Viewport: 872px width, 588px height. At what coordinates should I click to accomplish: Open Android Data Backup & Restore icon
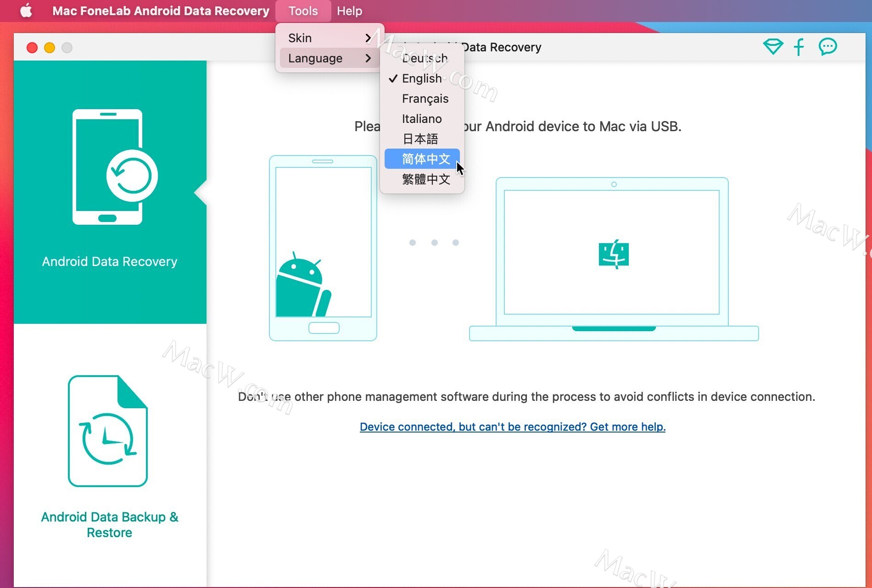click(108, 431)
